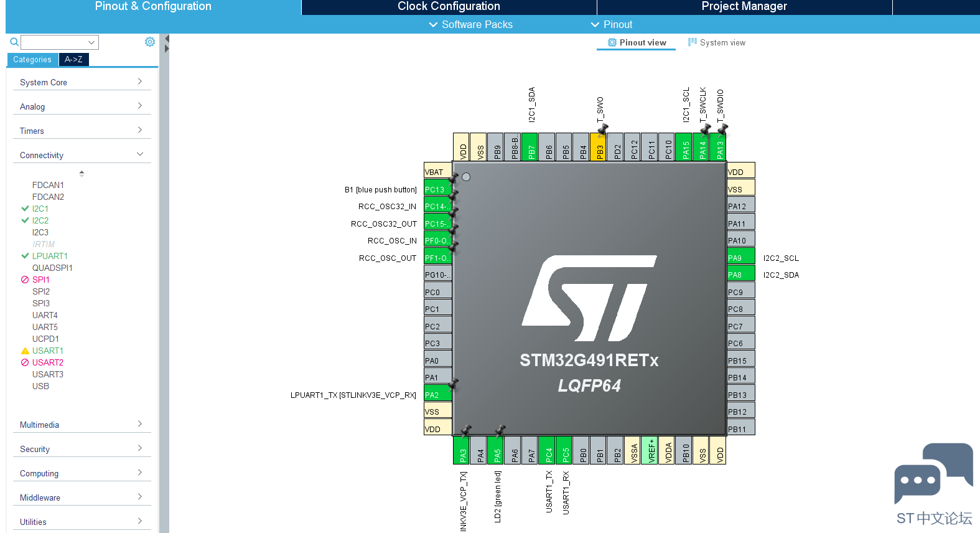
Task: Collapse the Connectivity category
Action: 82,155
